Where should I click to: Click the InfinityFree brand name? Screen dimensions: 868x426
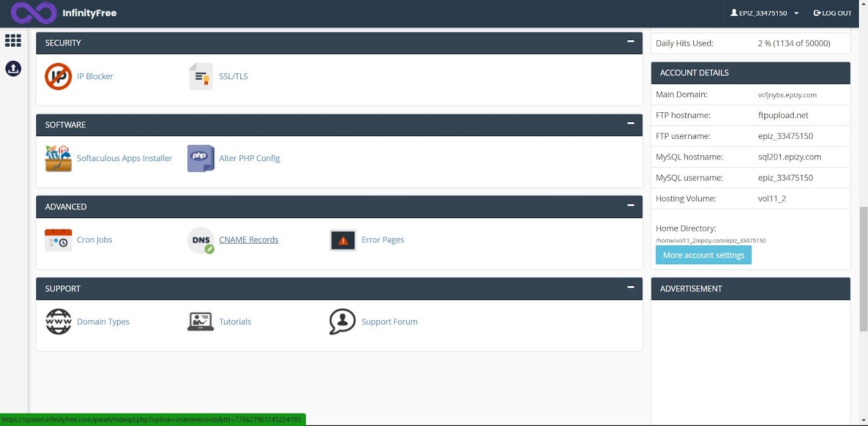[90, 13]
